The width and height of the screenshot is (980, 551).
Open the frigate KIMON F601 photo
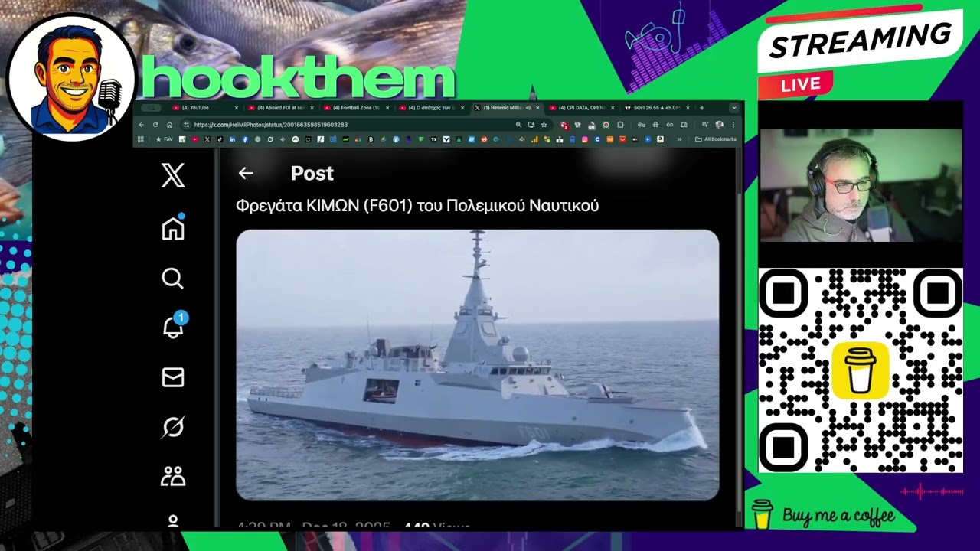pos(478,365)
